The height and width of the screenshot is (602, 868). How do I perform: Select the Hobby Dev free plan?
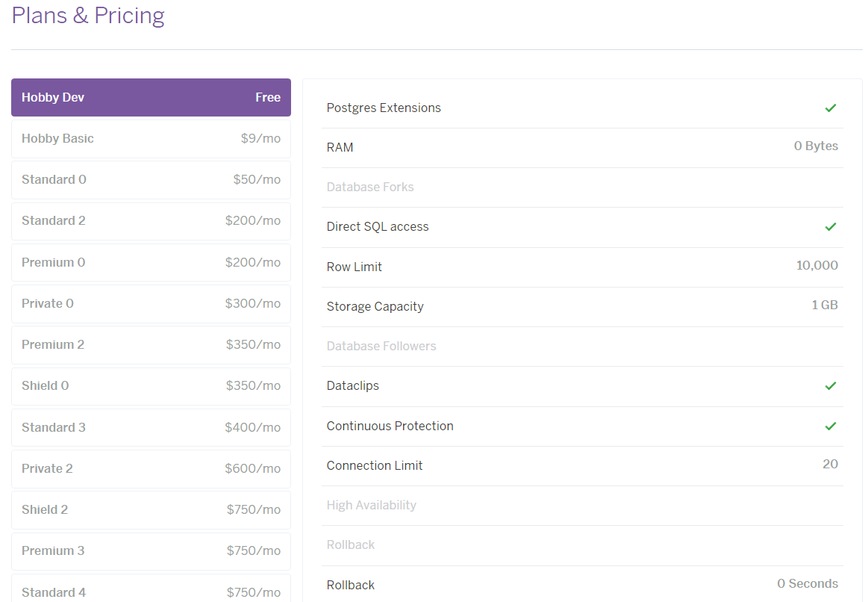coord(151,97)
